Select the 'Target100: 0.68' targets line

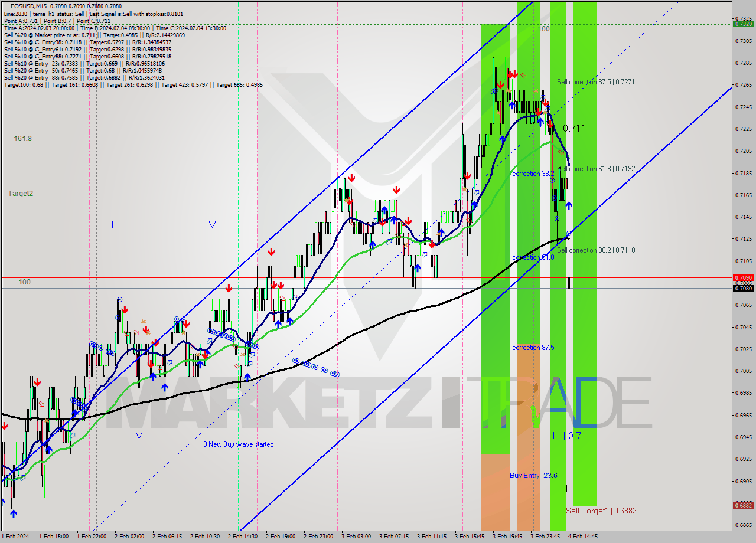click(133, 84)
